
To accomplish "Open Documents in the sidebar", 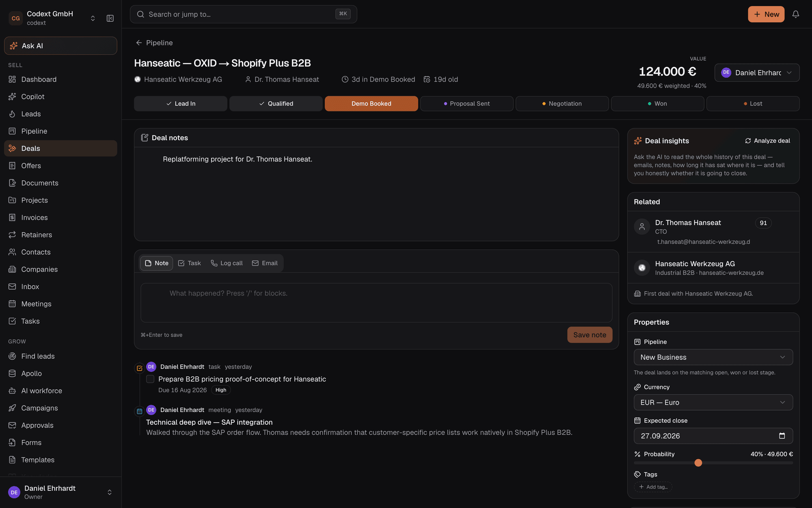I will (x=60, y=183).
